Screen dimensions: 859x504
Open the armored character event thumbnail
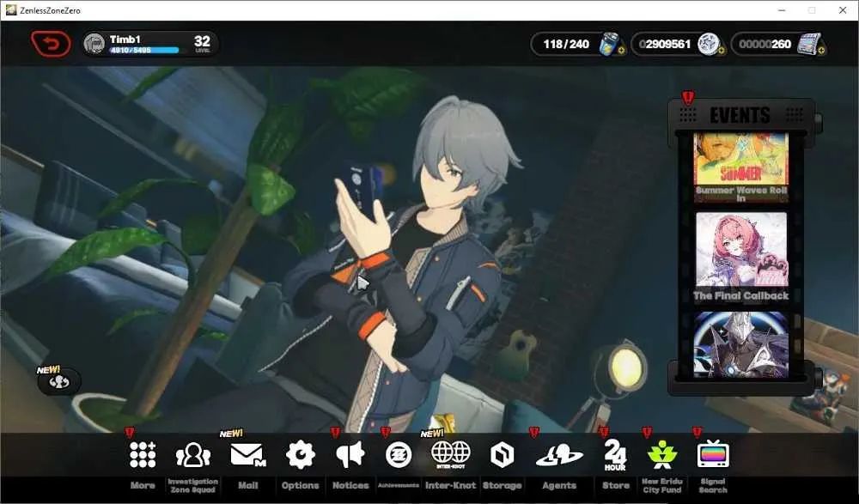[740, 344]
